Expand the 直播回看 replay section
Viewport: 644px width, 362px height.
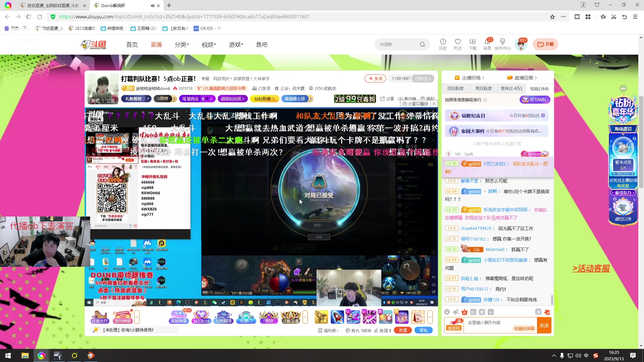click(x=522, y=78)
